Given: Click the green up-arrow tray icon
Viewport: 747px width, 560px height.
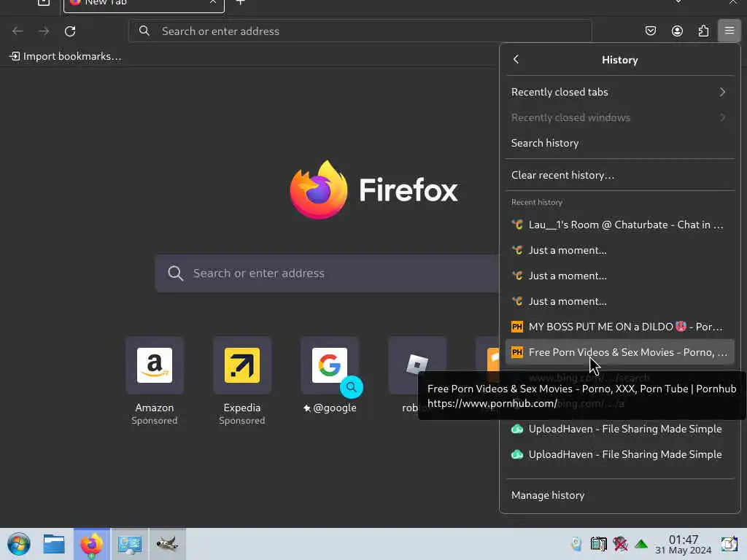Looking at the screenshot, I should 641,544.
